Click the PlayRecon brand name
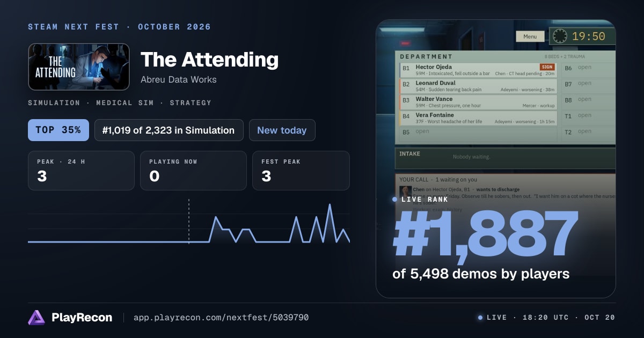The width and height of the screenshot is (644, 338). 82,318
